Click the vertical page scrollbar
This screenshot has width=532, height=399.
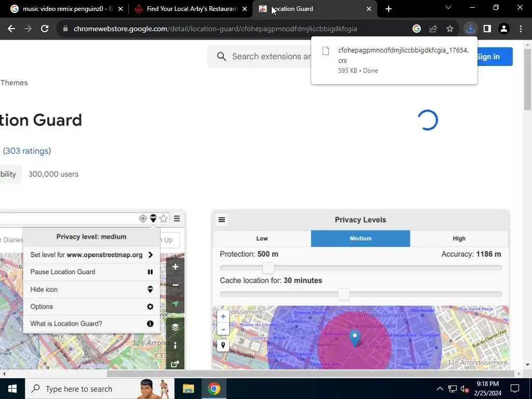(x=527, y=79)
